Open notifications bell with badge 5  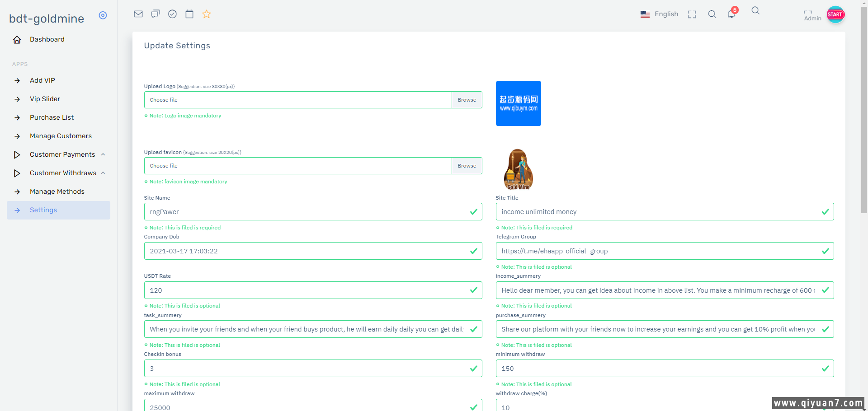tap(731, 14)
